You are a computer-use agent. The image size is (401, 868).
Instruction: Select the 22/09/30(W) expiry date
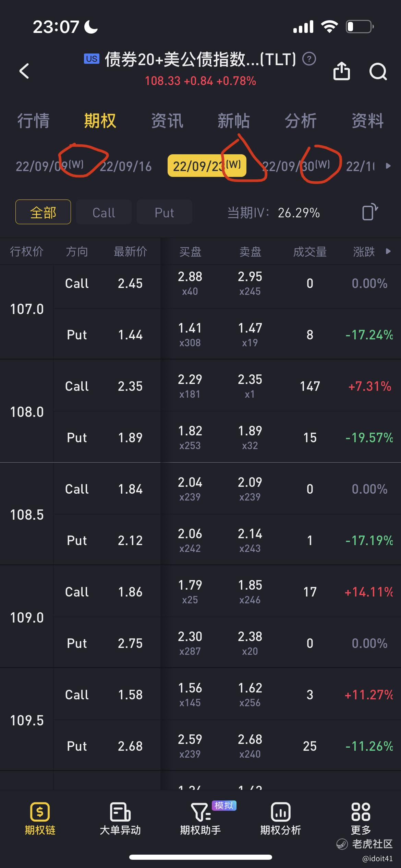(296, 166)
